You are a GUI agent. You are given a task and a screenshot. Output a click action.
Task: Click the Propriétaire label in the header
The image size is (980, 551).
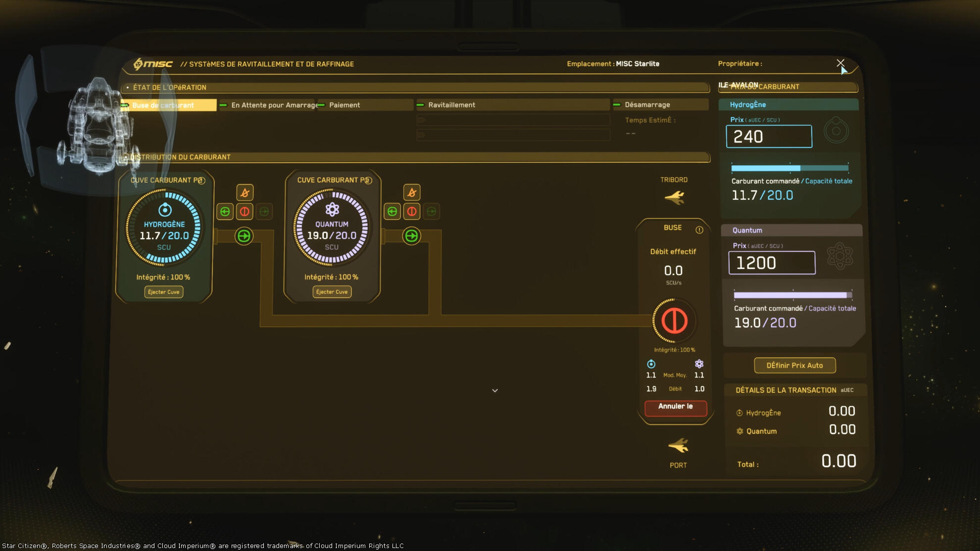point(740,64)
